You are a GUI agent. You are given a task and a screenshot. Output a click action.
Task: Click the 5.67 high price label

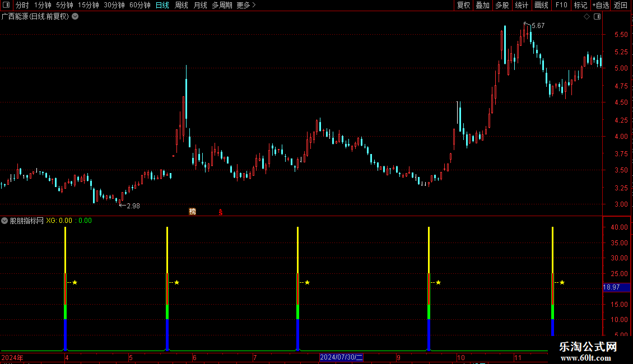click(x=538, y=26)
